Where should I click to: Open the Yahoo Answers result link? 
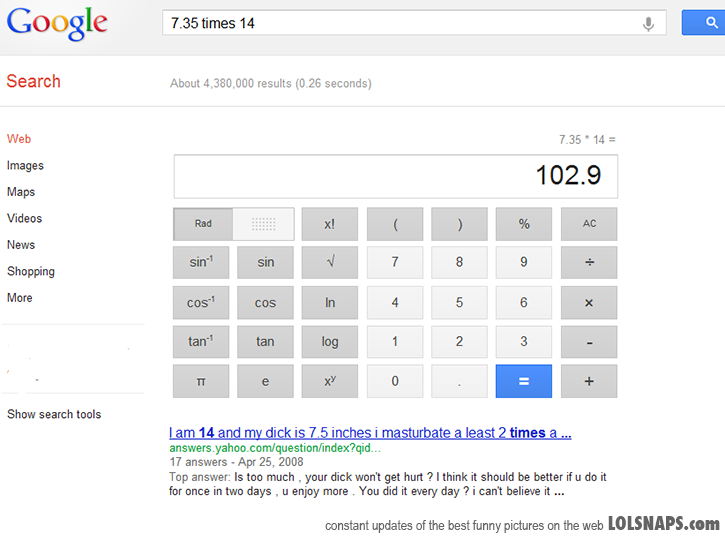[x=370, y=433]
